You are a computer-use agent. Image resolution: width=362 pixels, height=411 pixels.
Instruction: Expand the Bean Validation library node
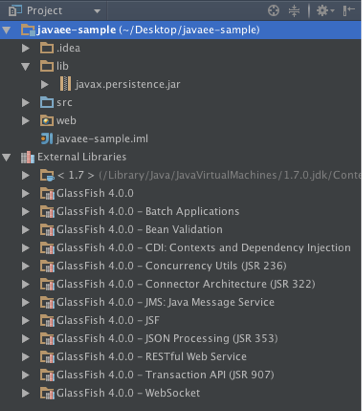pos(26,230)
